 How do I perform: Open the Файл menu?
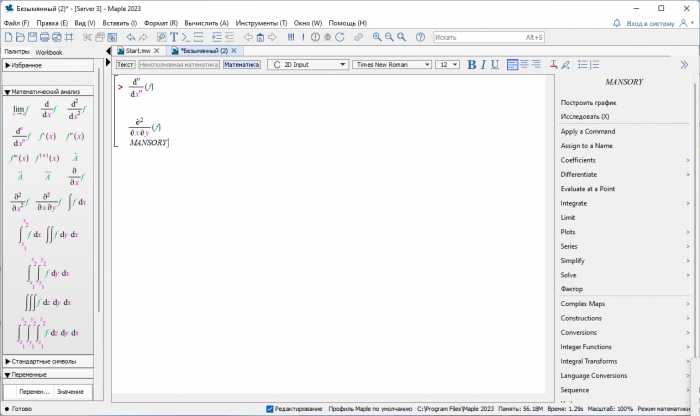click(16, 23)
